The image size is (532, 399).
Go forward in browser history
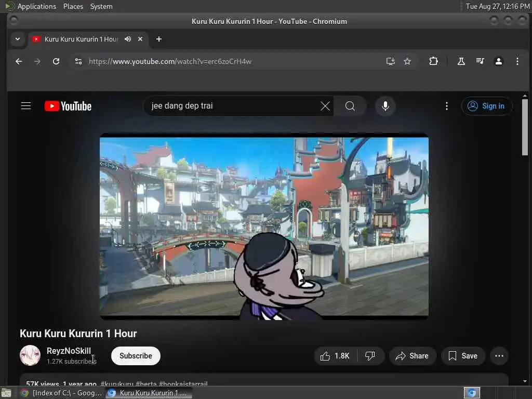pyautogui.click(x=37, y=61)
